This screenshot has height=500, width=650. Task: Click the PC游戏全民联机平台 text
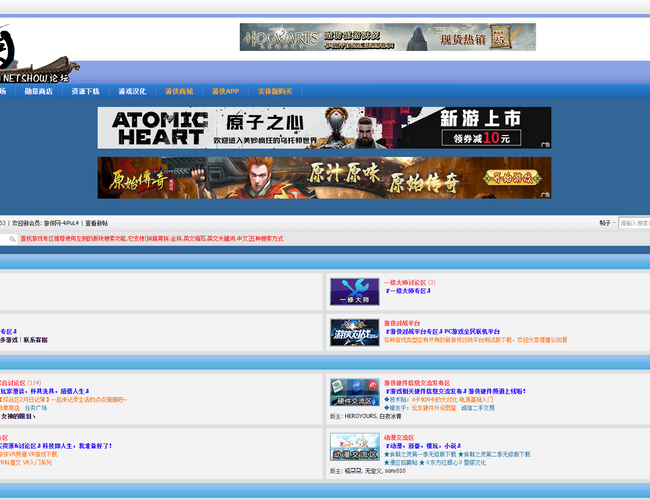(472, 332)
